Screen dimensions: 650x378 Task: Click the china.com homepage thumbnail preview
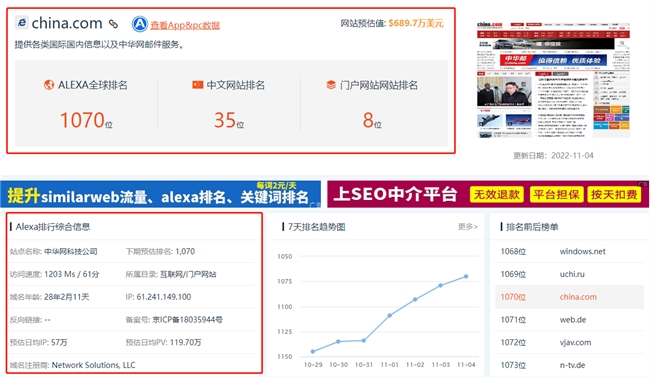(553, 80)
